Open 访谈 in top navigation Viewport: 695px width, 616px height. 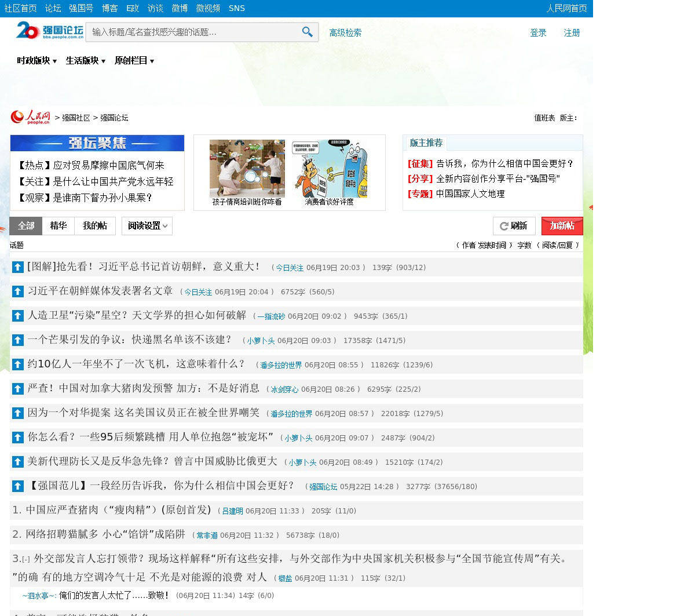click(156, 8)
